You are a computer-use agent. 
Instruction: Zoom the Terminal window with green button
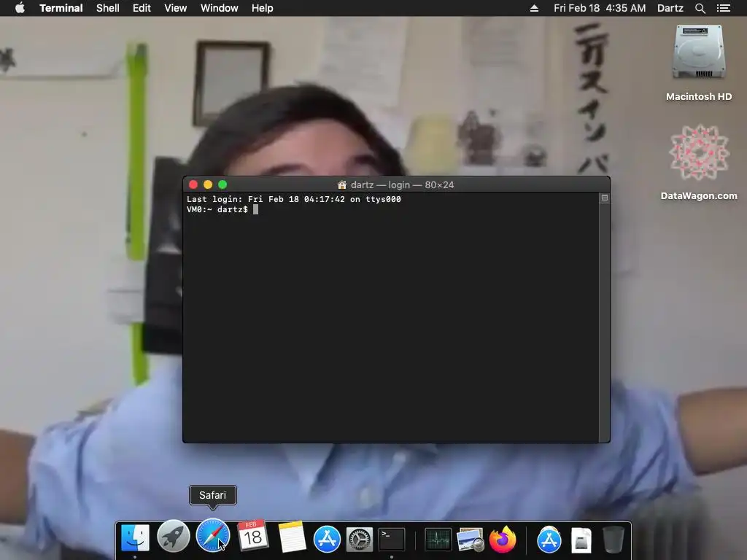click(222, 184)
